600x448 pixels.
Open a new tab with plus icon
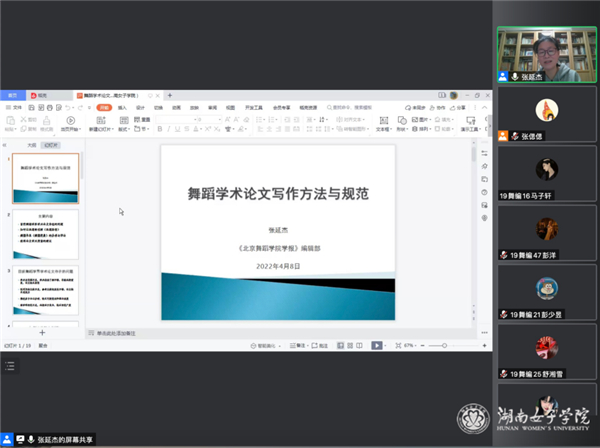click(169, 95)
